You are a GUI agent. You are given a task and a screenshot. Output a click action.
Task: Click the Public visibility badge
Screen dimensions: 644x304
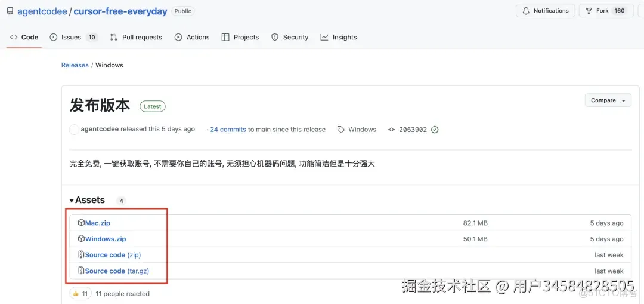point(183,11)
